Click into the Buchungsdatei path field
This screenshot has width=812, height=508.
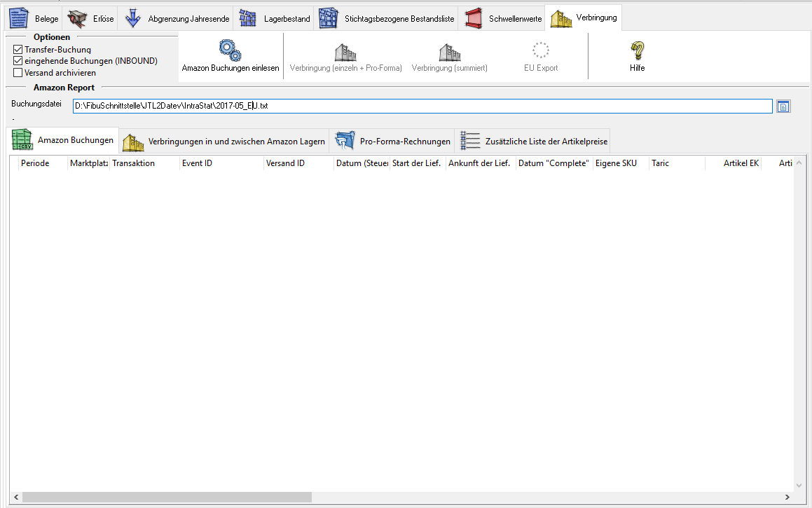pyautogui.click(x=422, y=106)
